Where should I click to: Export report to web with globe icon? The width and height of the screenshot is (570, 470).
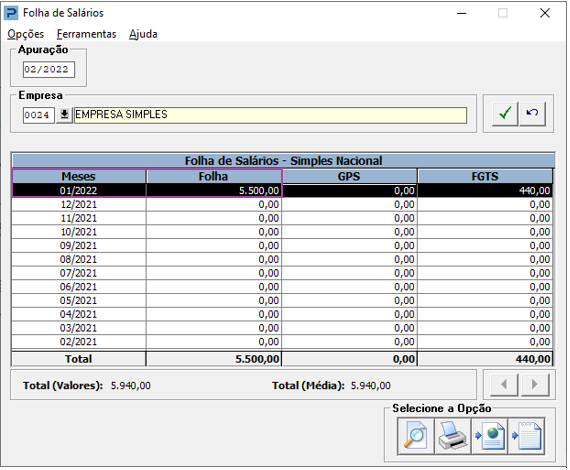tap(490, 436)
